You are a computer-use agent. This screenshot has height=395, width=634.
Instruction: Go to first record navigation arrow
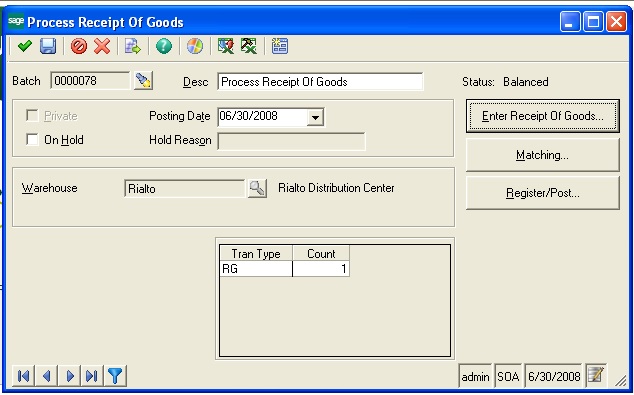(x=23, y=376)
